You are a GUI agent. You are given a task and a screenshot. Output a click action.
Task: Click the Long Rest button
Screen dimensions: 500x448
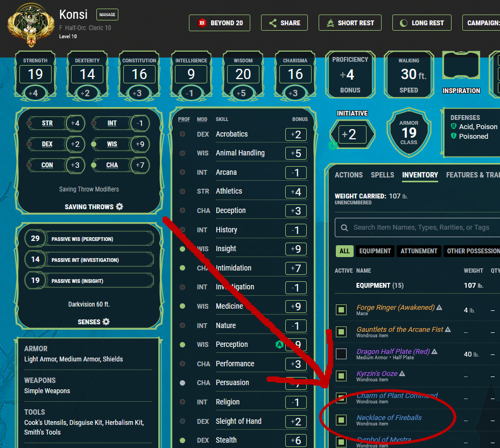[422, 23]
